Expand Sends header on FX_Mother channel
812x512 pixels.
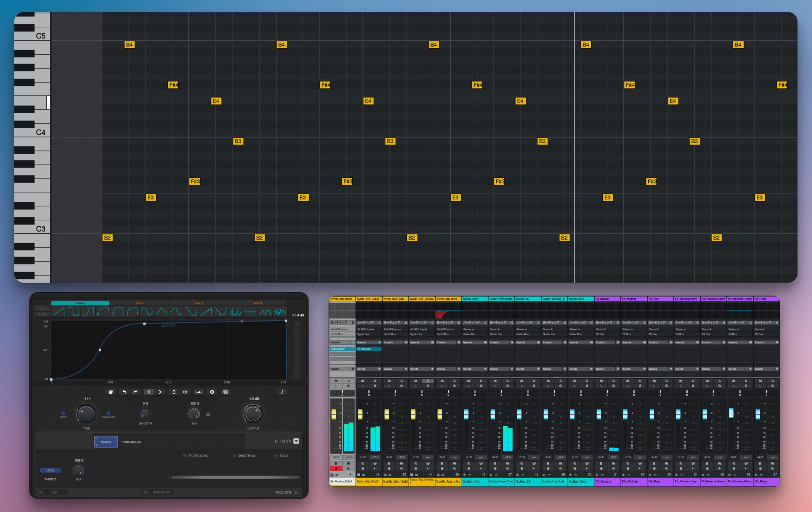click(634, 369)
